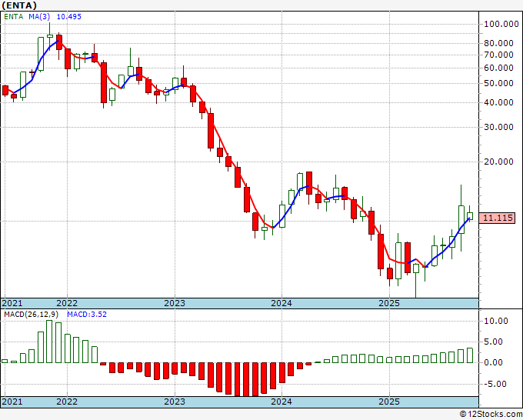Click the 50.000 price axis label
The image size is (523, 420).
(x=498, y=83)
